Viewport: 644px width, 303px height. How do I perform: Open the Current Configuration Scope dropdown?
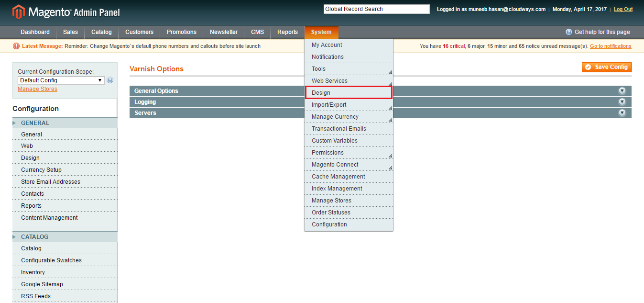61,80
